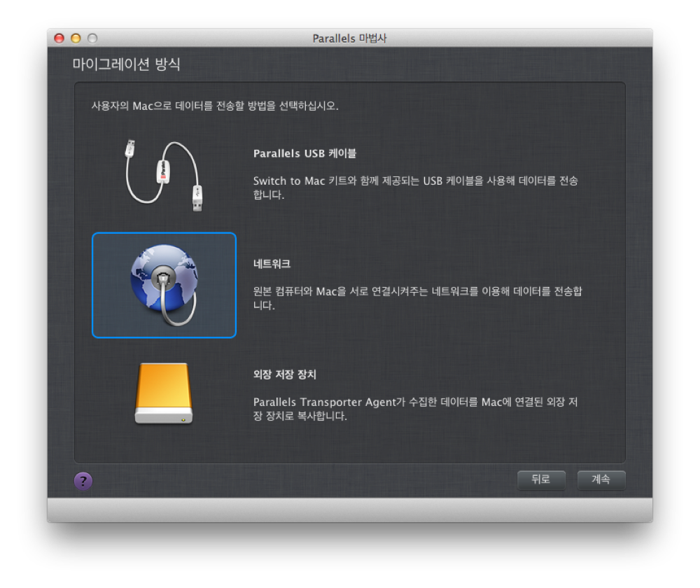Click the 계속 (Continue) button
This screenshot has width=700, height=588.
click(x=601, y=479)
